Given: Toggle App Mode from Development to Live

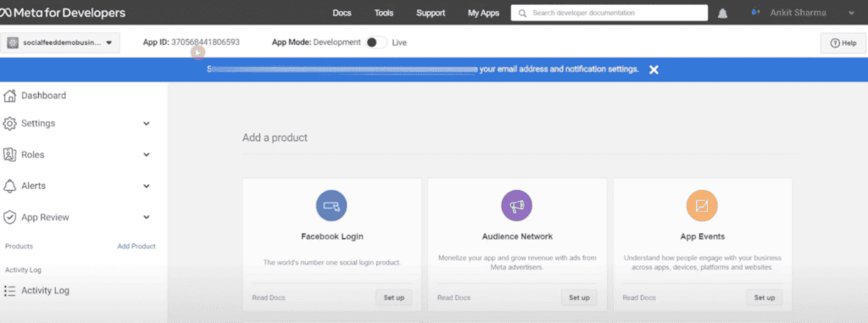Looking at the screenshot, I should coord(376,42).
